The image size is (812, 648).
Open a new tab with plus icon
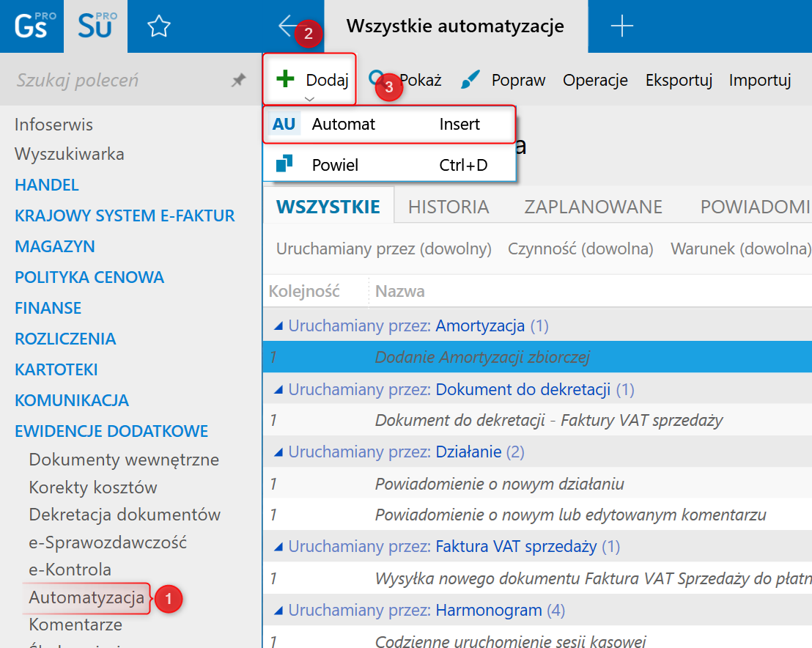coord(621,26)
